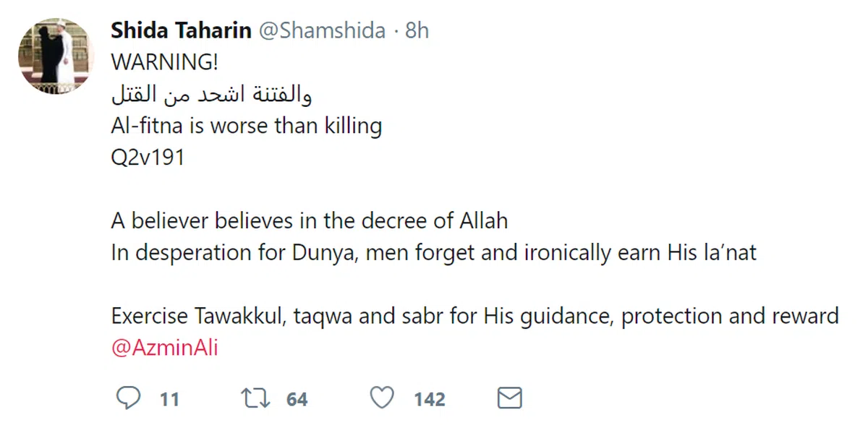Image resolution: width=868 pixels, height=425 pixels.
Task: Retweet this post using the arrows icon
Action: [255, 398]
